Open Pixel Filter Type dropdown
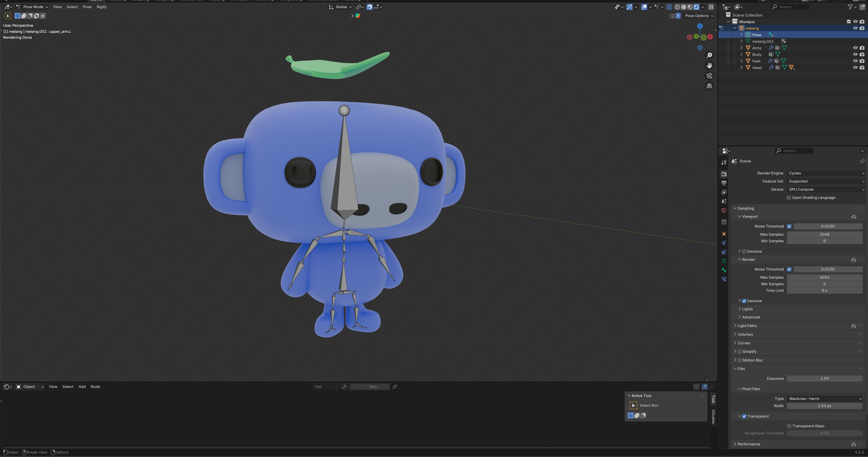The height and width of the screenshot is (457, 868). tap(825, 399)
